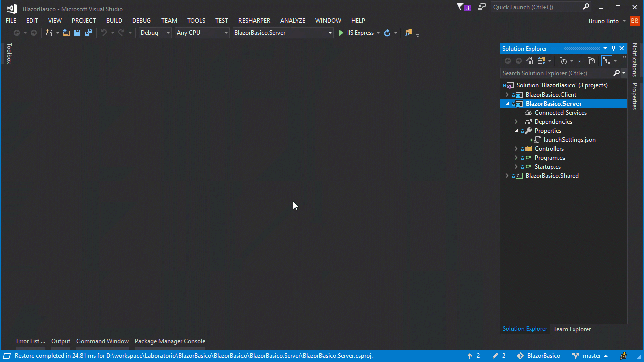Click Collapse All icon in Solution Explorer
The width and height of the screenshot is (644, 362).
(580, 61)
